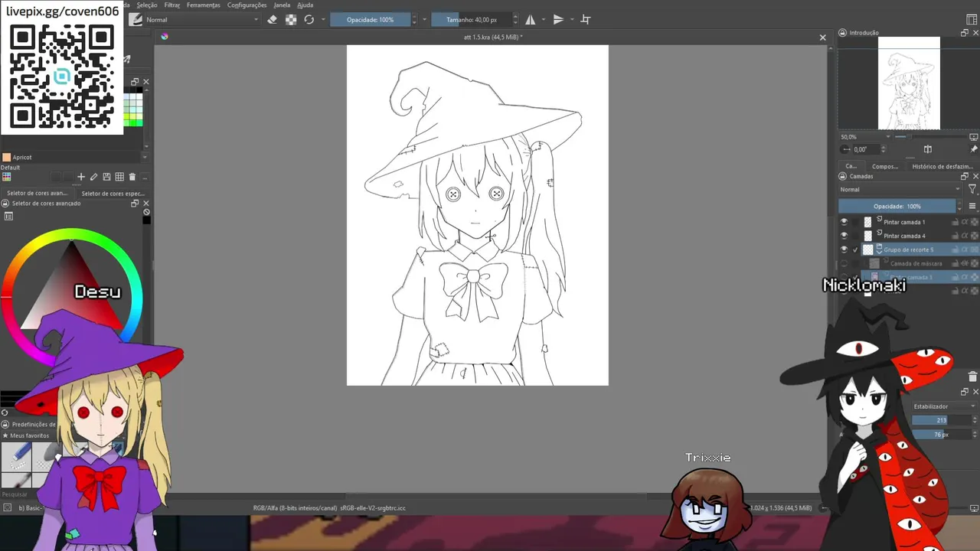The height and width of the screenshot is (551, 980).
Task: Toggle the Grupo de recorte 5 checkmark
Action: tap(855, 249)
